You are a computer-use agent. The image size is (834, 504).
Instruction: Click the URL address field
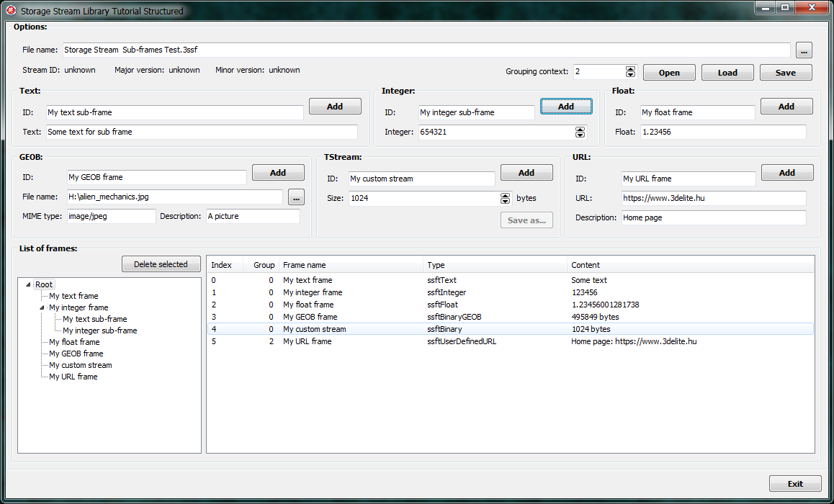[714, 198]
